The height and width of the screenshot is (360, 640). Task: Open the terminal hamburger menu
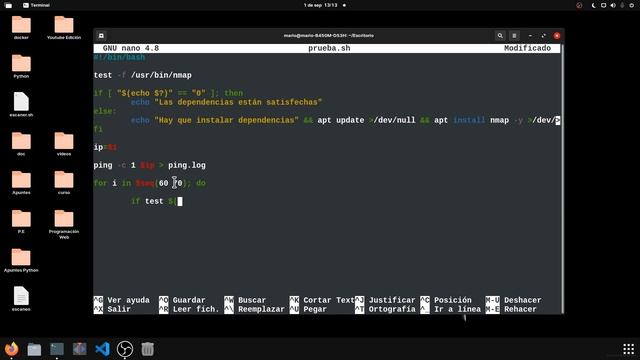pyautogui.click(x=514, y=36)
